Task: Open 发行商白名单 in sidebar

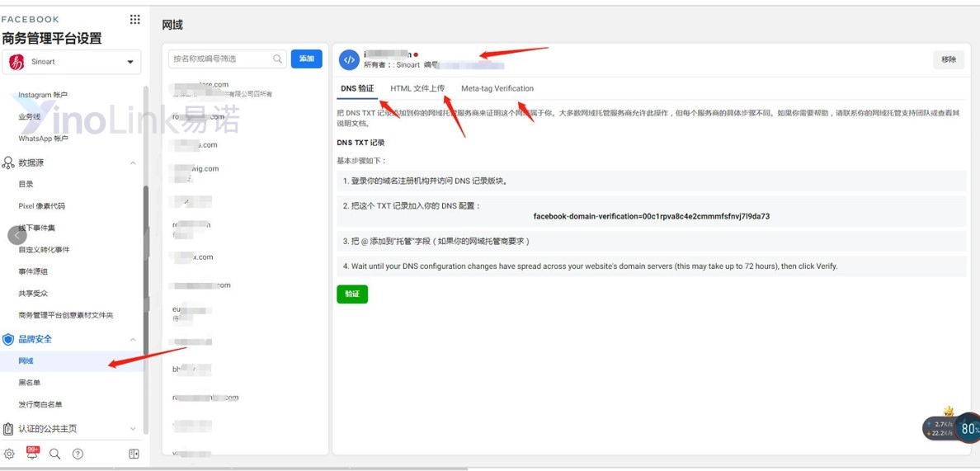Action: [x=40, y=404]
